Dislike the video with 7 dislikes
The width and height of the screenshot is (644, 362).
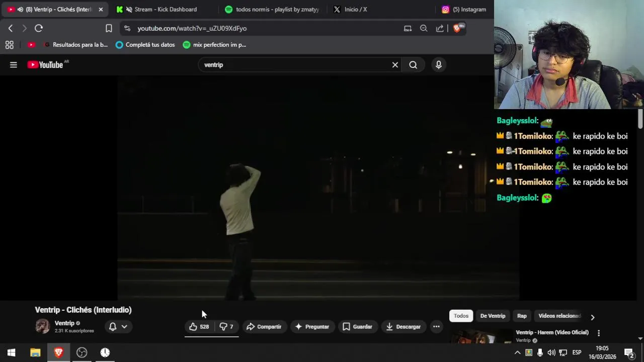point(226,327)
